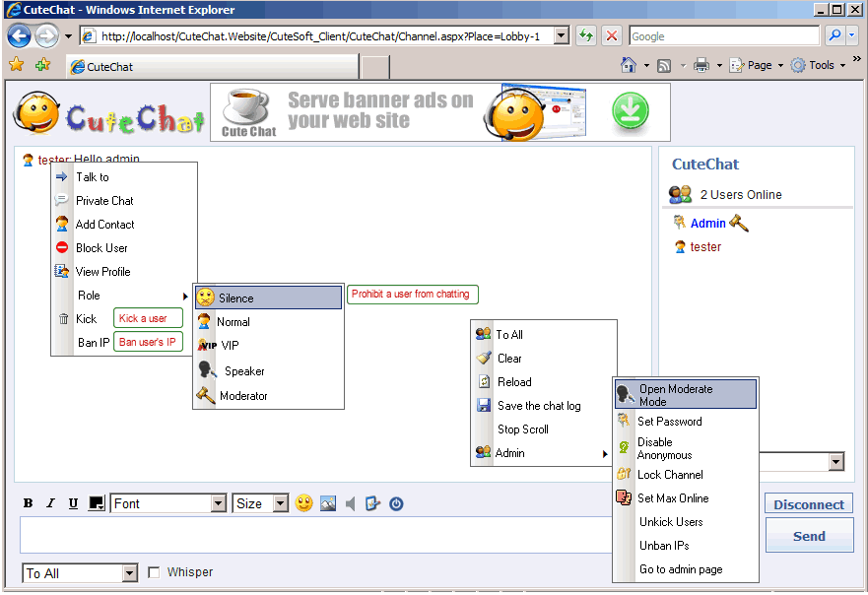Viewport: 868px width, 595px height.
Task: Click the Disconnect button
Action: tap(809, 504)
